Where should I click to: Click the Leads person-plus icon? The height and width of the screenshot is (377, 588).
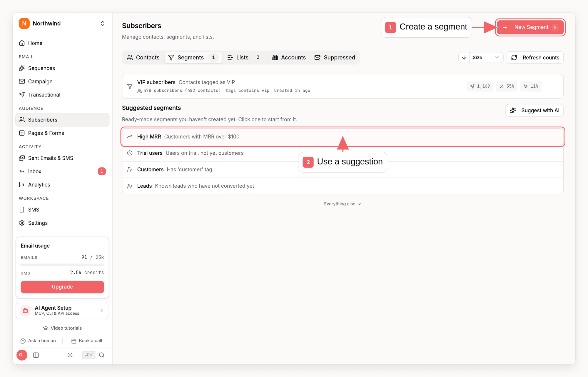point(130,186)
